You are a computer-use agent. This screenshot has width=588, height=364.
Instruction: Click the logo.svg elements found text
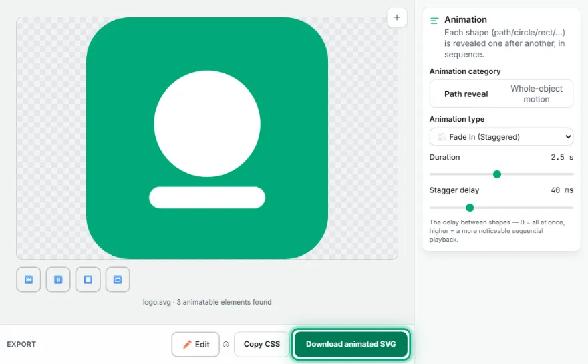(207, 302)
